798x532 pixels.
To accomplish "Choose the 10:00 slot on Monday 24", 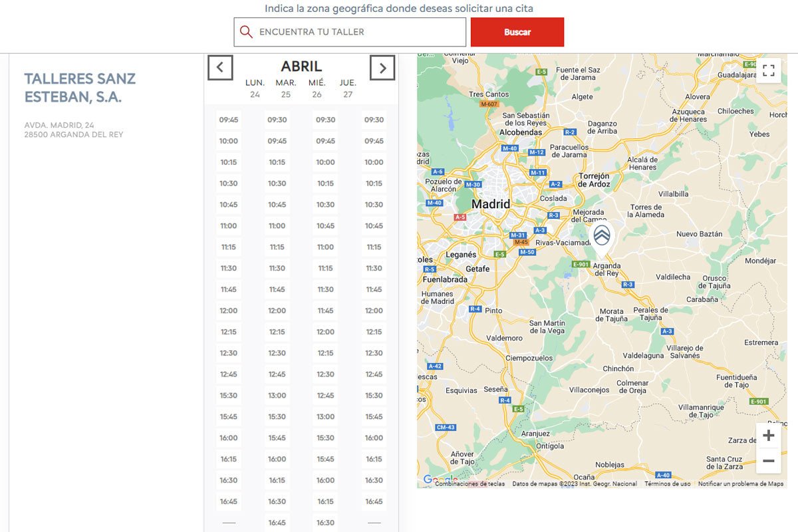I will click(x=229, y=141).
